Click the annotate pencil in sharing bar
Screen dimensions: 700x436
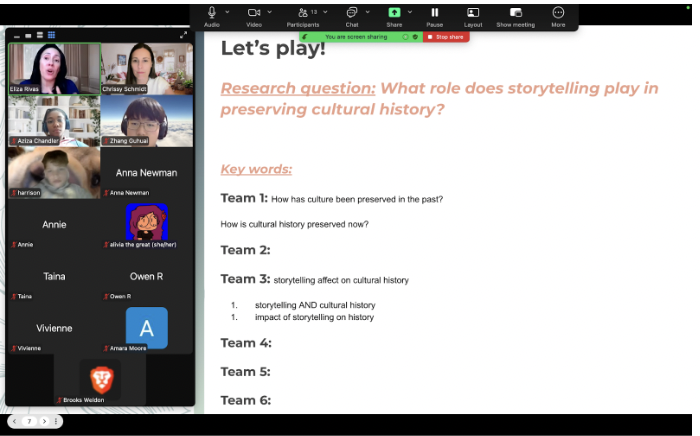click(305, 37)
